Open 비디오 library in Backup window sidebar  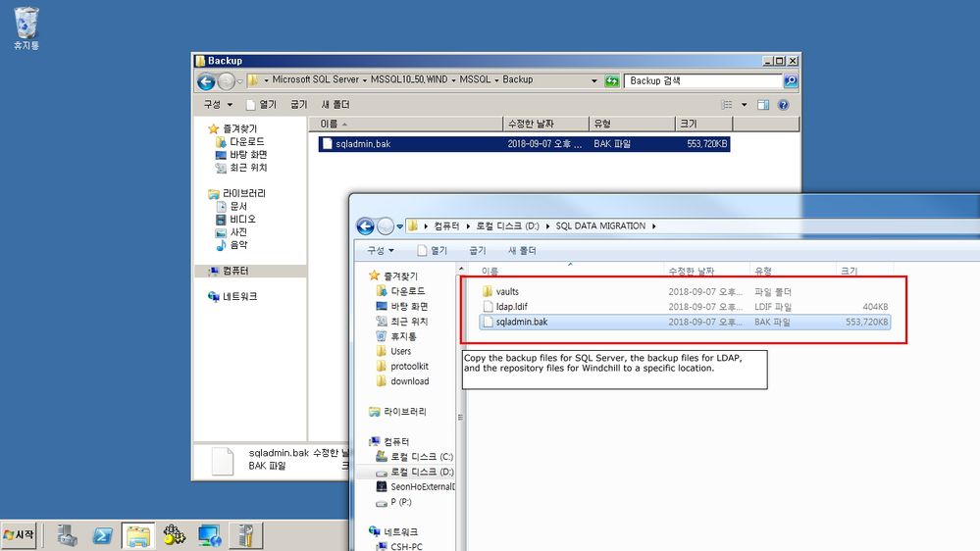point(235,220)
